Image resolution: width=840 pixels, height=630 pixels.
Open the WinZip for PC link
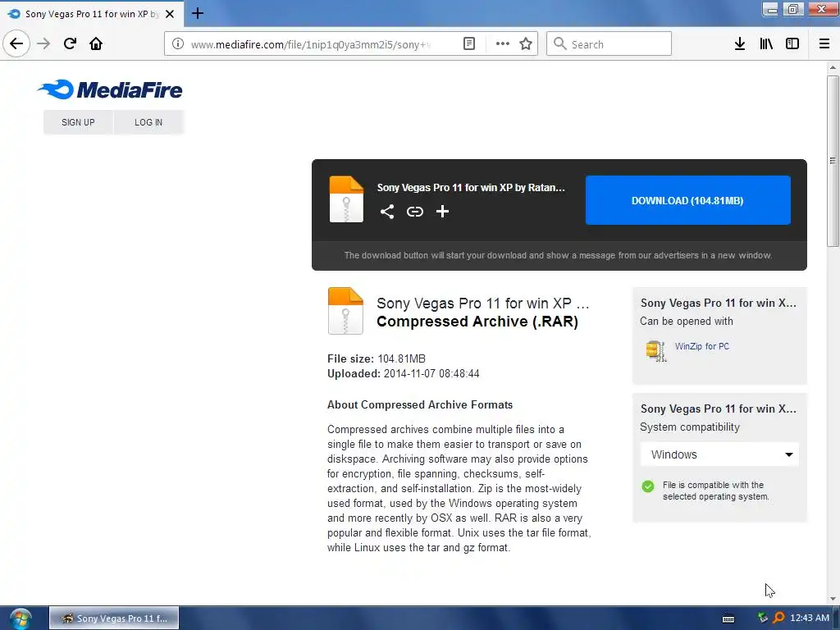[702, 347]
